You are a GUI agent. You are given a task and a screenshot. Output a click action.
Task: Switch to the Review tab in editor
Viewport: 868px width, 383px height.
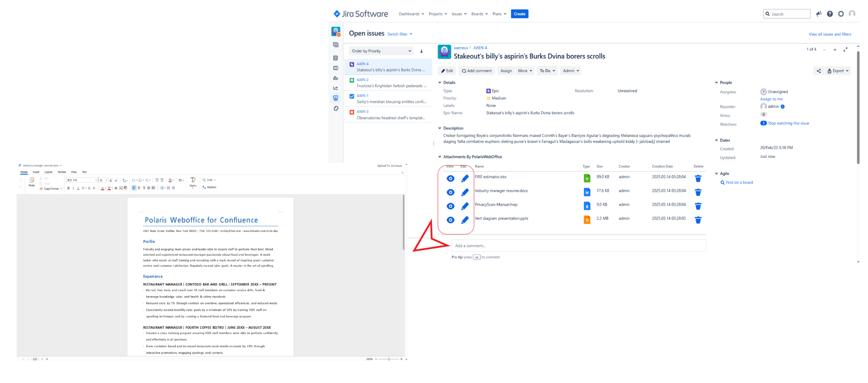point(62,172)
